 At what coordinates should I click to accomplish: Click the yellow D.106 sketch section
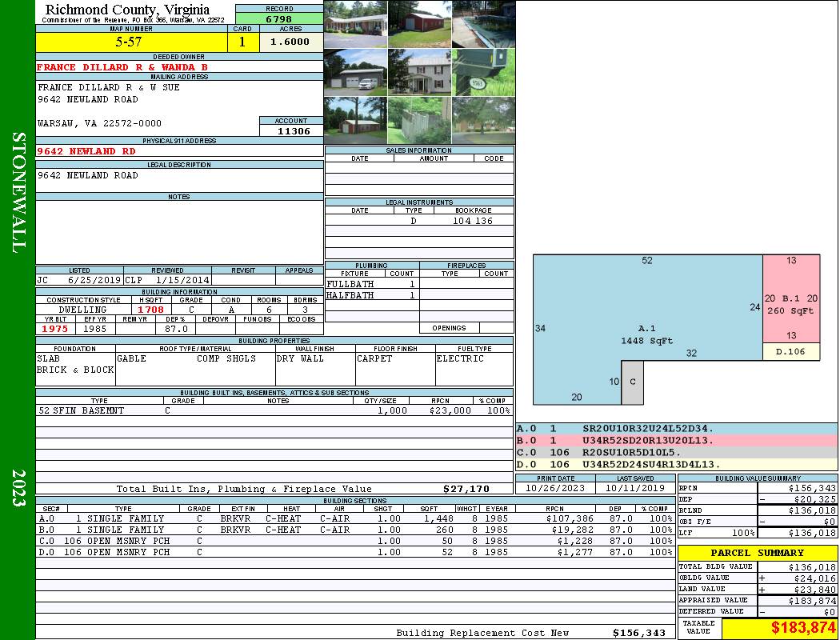[x=790, y=351]
